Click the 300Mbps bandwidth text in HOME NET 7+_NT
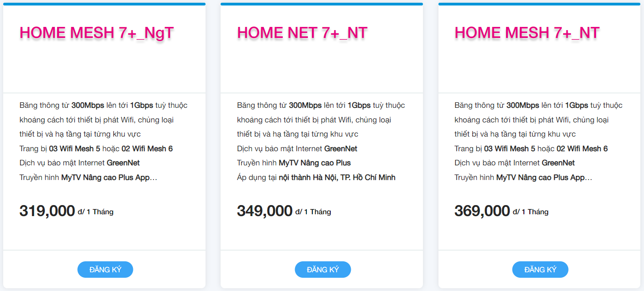644x291 pixels. pyautogui.click(x=305, y=106)
